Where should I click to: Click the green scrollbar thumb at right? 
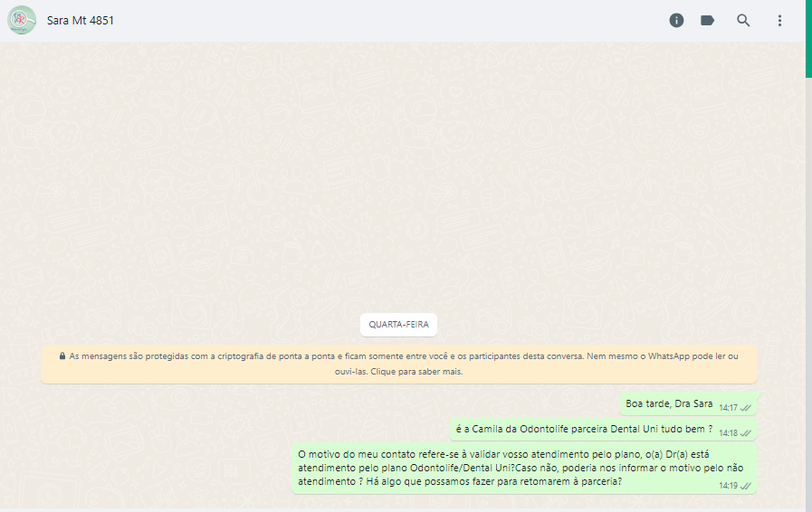(808, 39)
